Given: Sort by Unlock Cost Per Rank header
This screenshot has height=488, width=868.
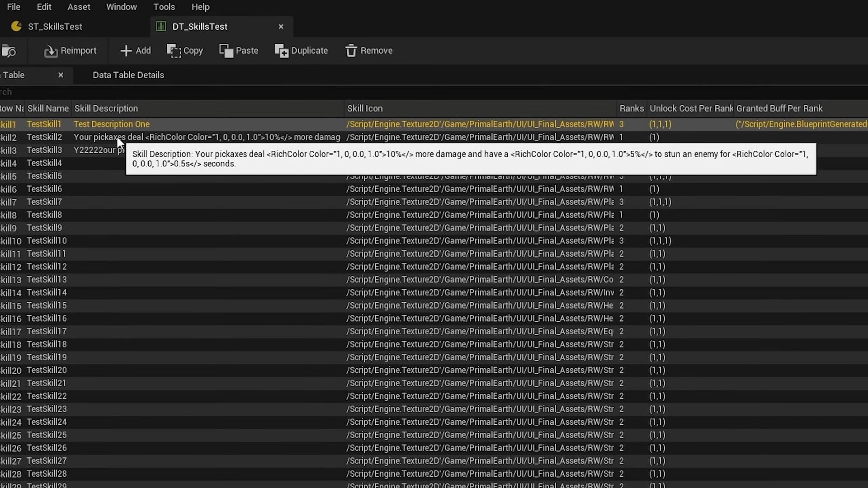Looking at the screenshot, I should [691, 108].
